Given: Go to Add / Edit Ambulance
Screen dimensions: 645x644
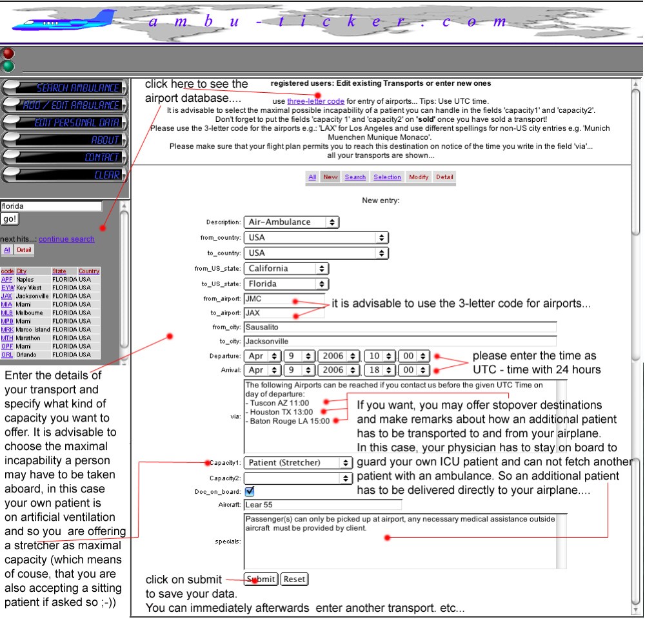Looking at the screenshot, I should point(64,105).
